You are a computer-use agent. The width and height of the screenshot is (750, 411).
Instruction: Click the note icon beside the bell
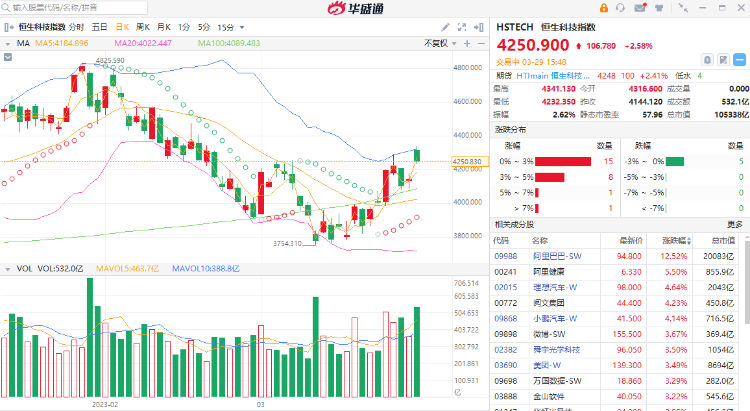(x=724, y=60)
